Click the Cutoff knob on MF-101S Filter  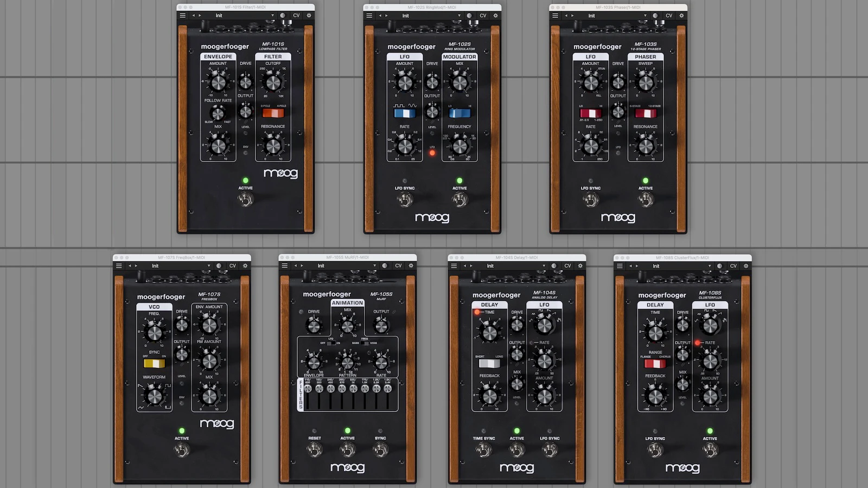click(273, 82)
